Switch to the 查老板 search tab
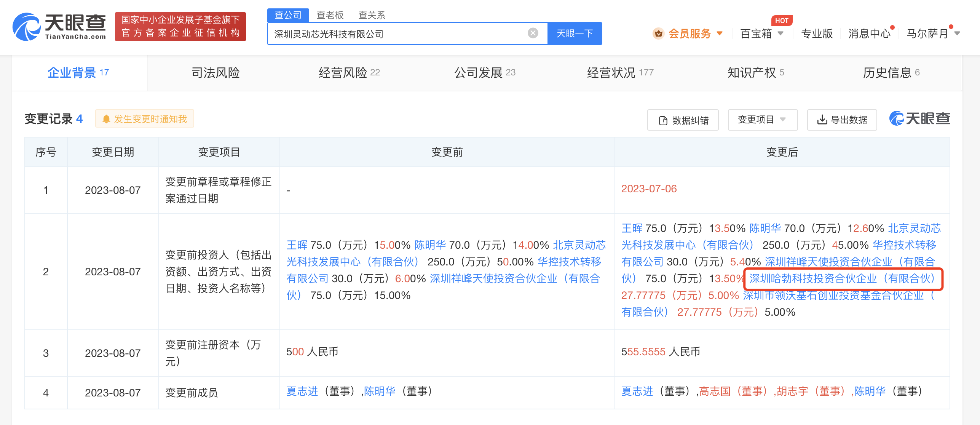Image resolution: width=980 pixels, height=425 pixels. (x=330, y=15)
